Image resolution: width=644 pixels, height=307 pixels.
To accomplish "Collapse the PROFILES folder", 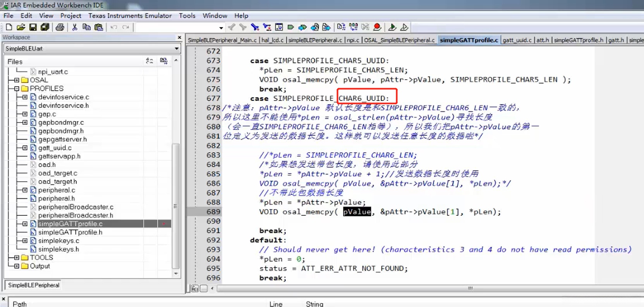I will [17, 89].
